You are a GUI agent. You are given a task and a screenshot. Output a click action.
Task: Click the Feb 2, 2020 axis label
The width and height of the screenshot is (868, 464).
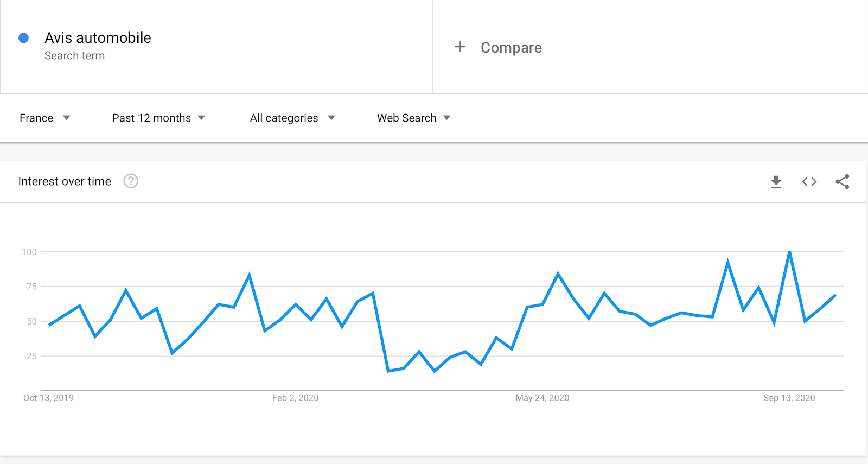(295, 398)
